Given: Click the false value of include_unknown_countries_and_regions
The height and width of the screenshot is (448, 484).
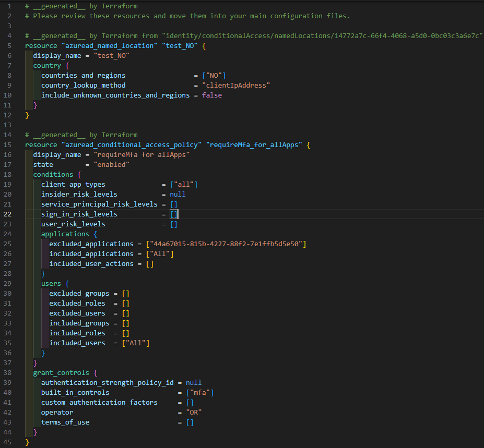Looking at the screenshot, I should click(211, 95).
